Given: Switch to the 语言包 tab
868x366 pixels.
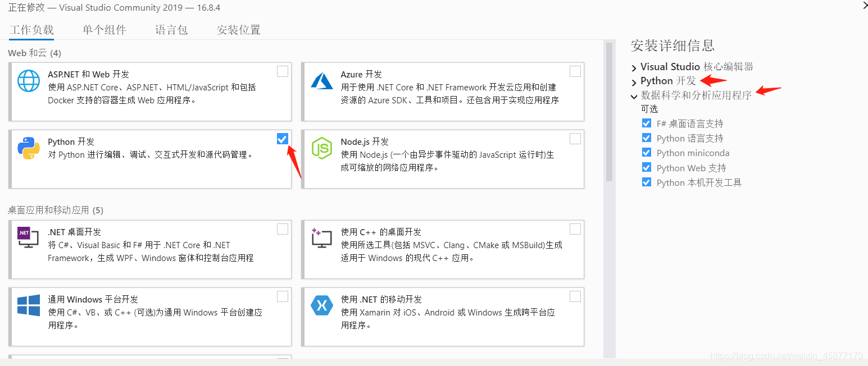Looking at the screenshot, I should pyautogui.click(x=171, y=30).
